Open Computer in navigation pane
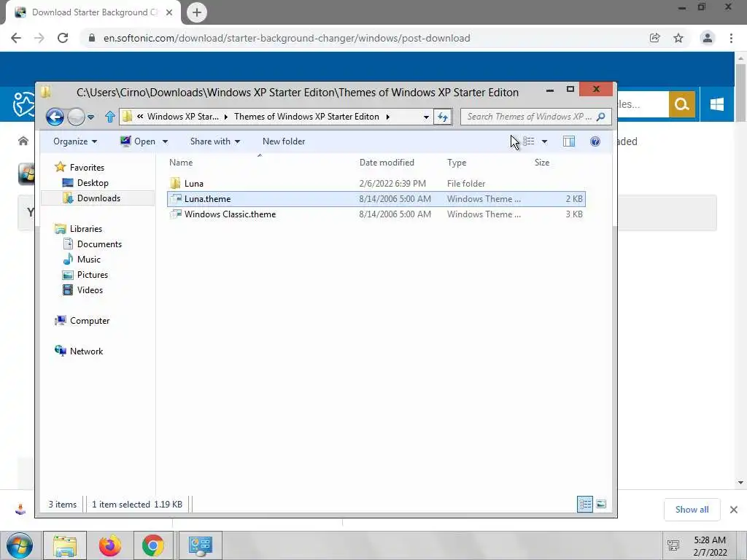Image resolution: width=747 pixels, height=560 pixels. (x=90, y=321)
